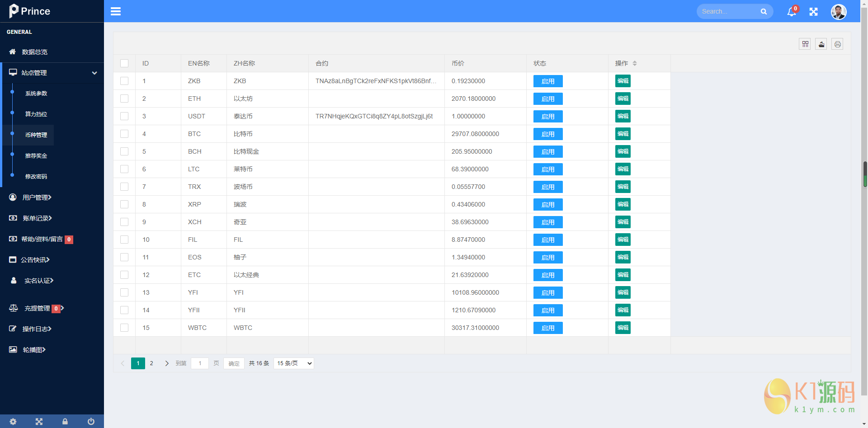Screen dimensions: 868x428
Task: Check the select-all checkbox in table header
Action: click(x=124, y=63)
